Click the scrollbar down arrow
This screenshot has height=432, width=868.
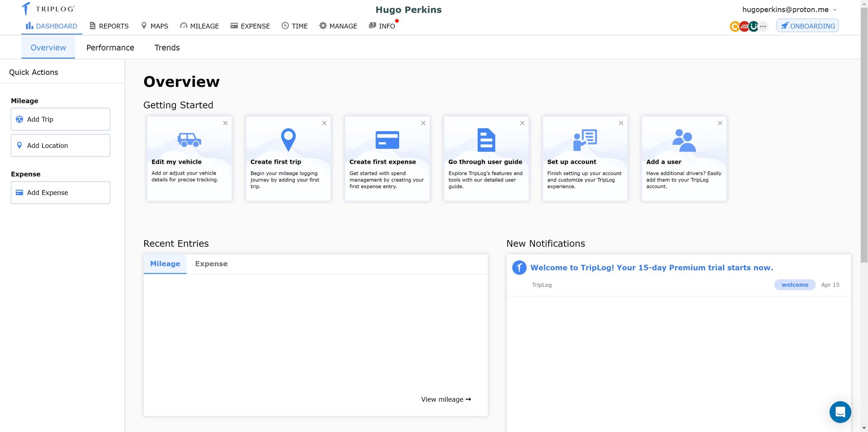pyautogui.click(x=864, y=428)
